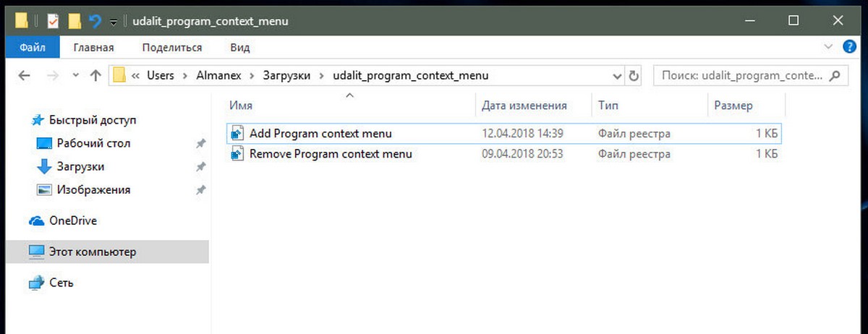Screen dimensions: 868x334
Task: Click the Undo arrow in title bar
Action: coord(95,21)
